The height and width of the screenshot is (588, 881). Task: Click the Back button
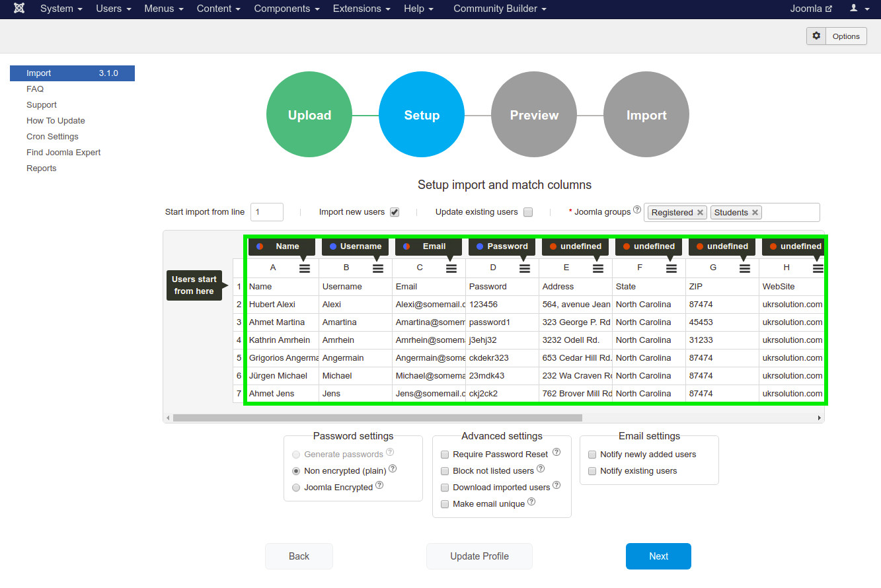pyautogui.click(x=299, y=556)
